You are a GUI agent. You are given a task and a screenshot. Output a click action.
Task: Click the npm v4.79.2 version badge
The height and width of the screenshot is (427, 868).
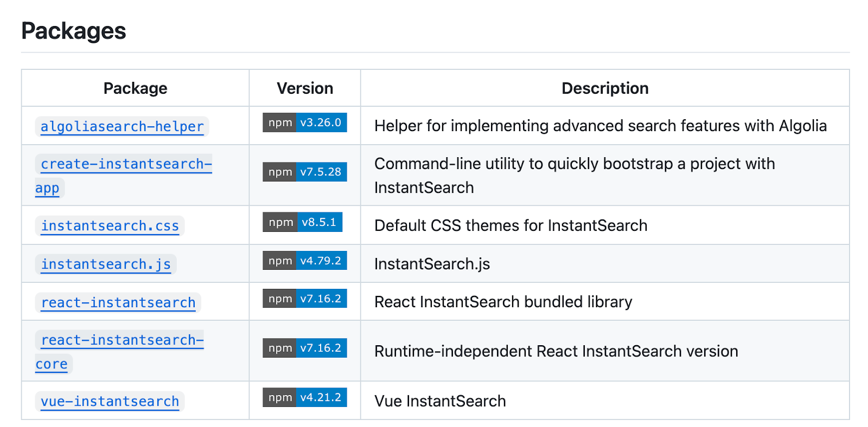[x=304, y=261]
